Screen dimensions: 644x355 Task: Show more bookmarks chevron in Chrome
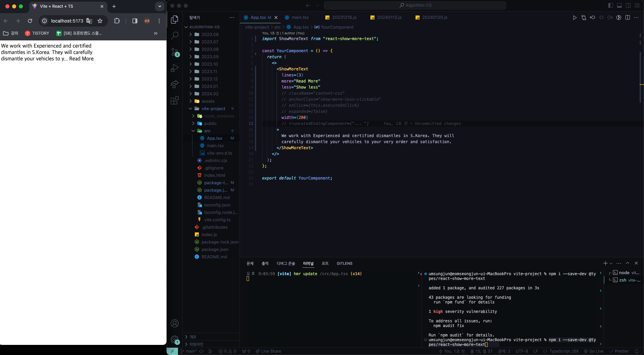tap(156, 33)
